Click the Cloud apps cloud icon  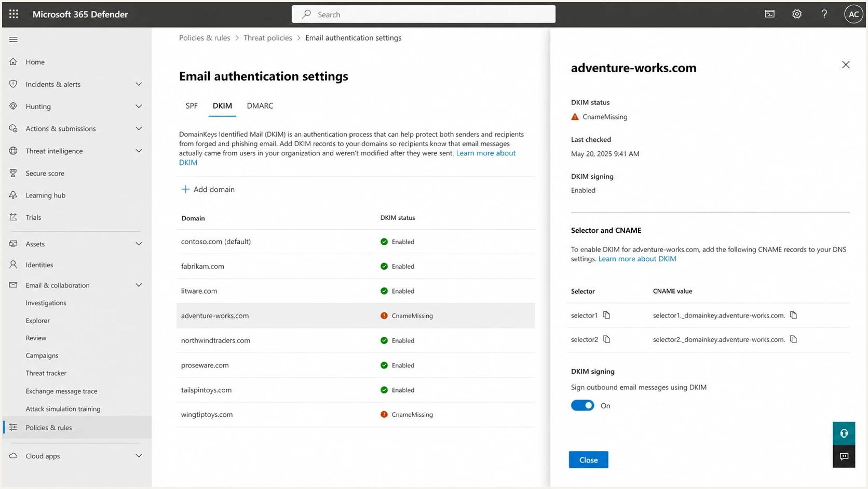[x=13, y=456]
